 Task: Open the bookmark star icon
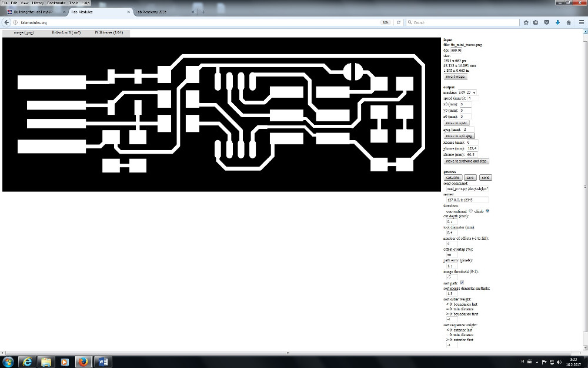pos(526,22)
